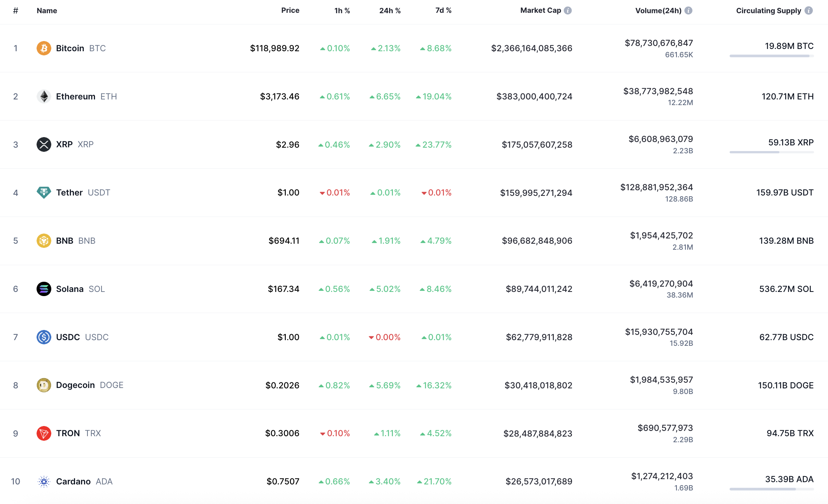This screenshot has height=504, width=828.
Task: Click the Ethereum diamond logo icon
Action: pos(44,96)
